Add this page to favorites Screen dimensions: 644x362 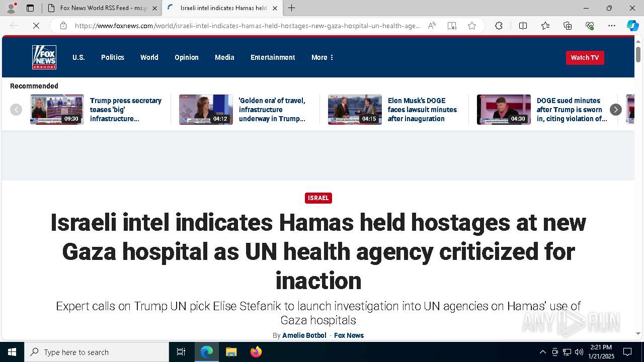[x=472, y=26]
